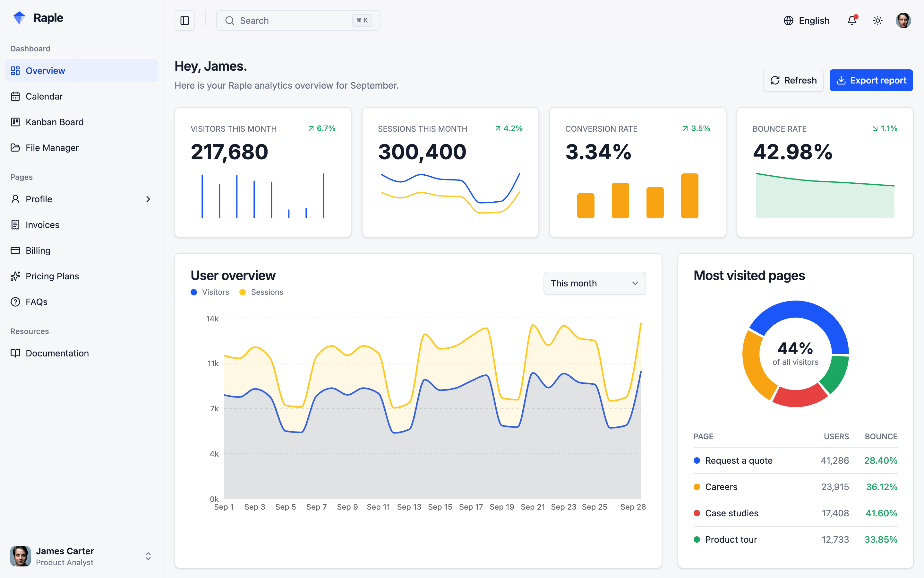924x578 pixels.
Task: Go to Calendar page
Action: click(x=82, y=96)
